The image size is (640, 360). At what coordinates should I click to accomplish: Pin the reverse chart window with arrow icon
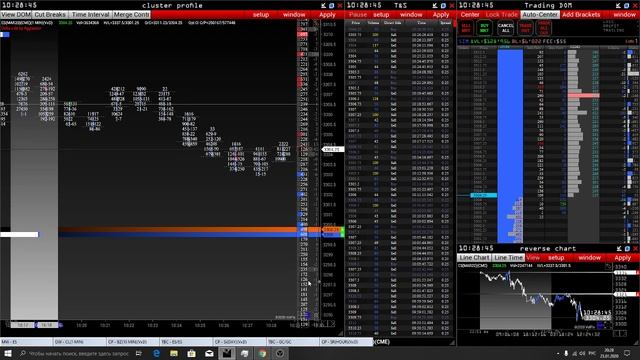[619, 248]
